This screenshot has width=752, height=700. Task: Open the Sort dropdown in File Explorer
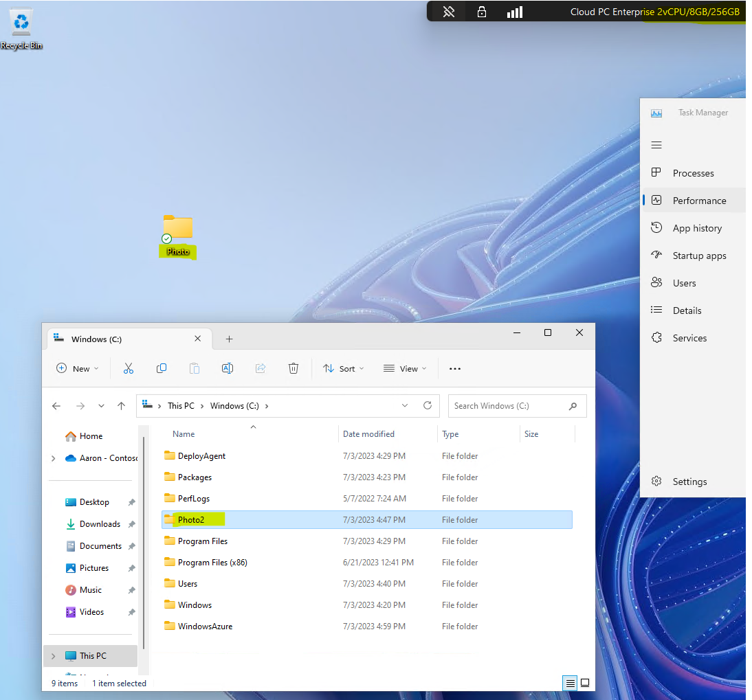(x=344, y=368)
